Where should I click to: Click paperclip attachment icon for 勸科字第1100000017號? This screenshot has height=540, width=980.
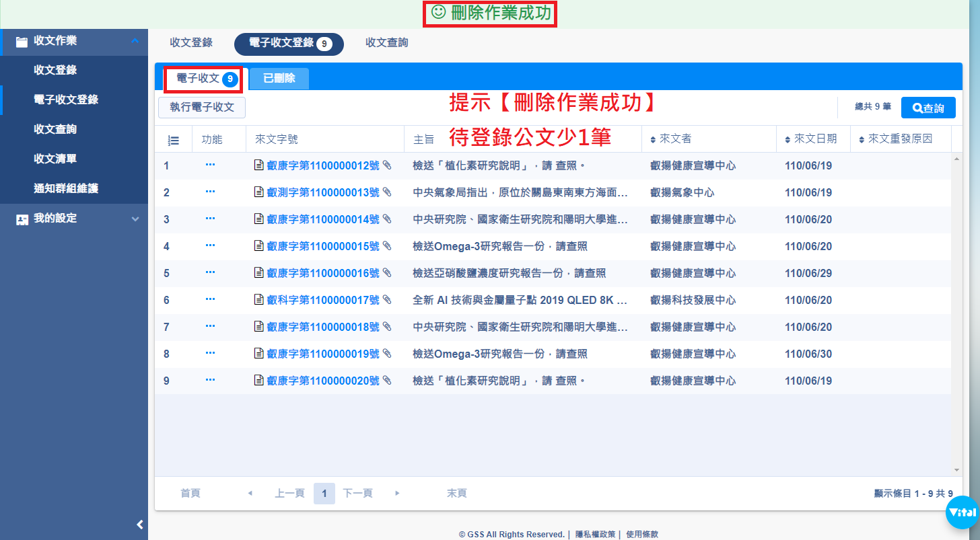pos(387,300)
